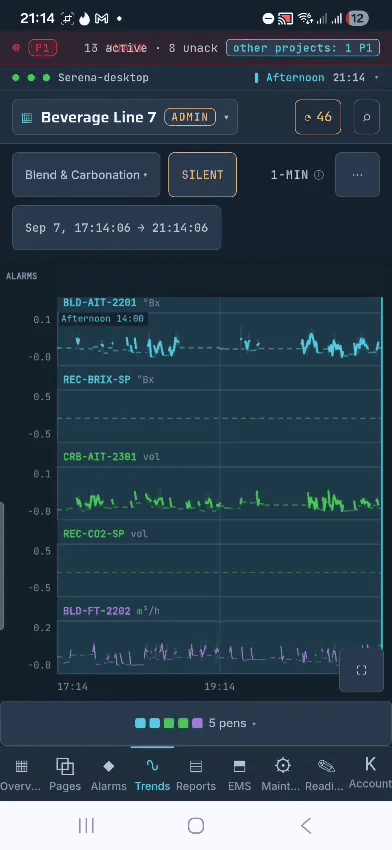Open the three-dots more options menu
The image size is (392, 850).
[357, 175]
